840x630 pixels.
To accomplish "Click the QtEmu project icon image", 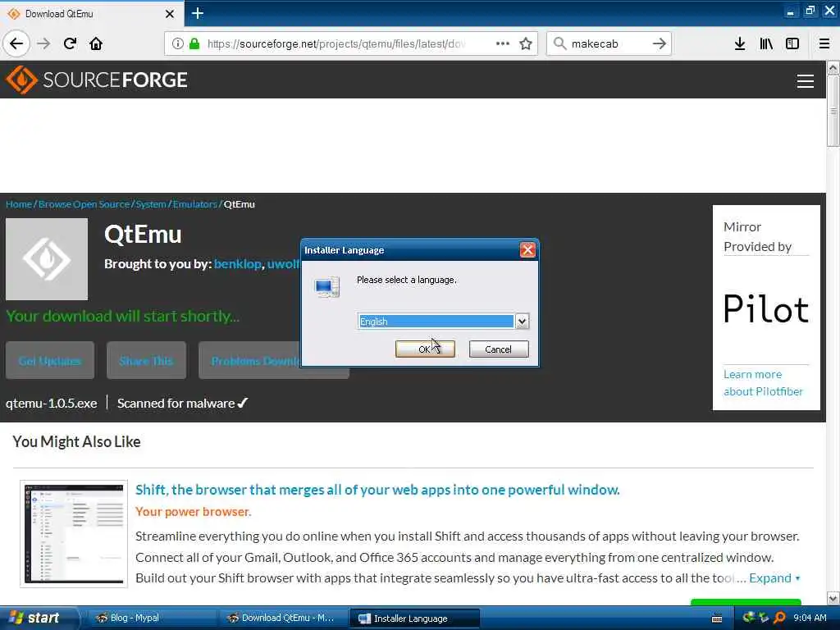I will pos(47,259).
